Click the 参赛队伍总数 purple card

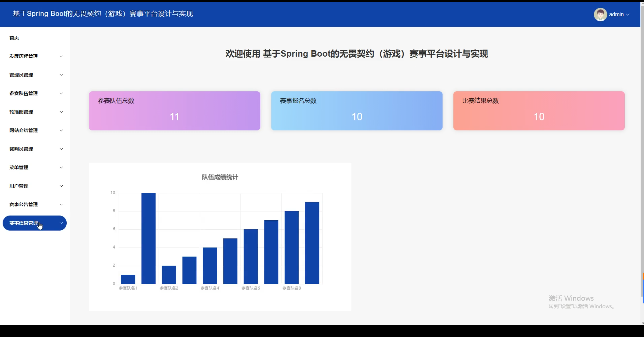tap(174, 111)
